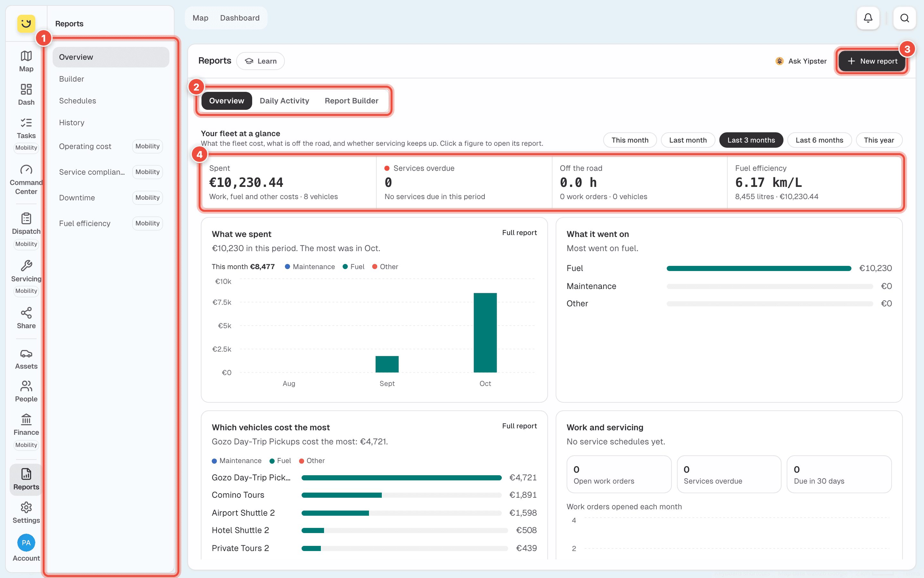Click the Airport Shuttle 2 row

pyautogui.click(x=374, y=512)
